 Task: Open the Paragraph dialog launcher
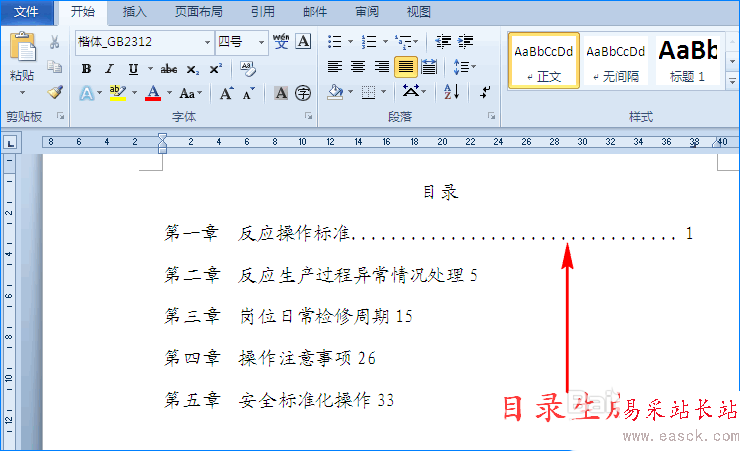click(491, 116)
